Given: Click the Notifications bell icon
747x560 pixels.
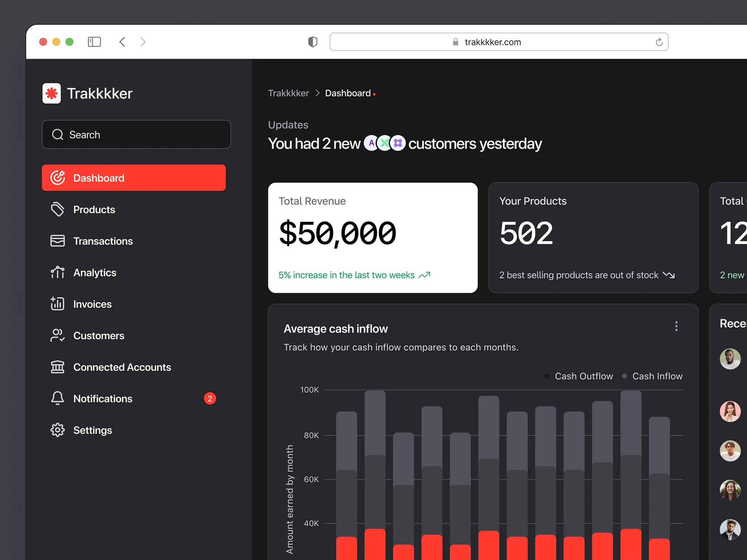Looking at the screenshot, I should [x=58, y=398].
